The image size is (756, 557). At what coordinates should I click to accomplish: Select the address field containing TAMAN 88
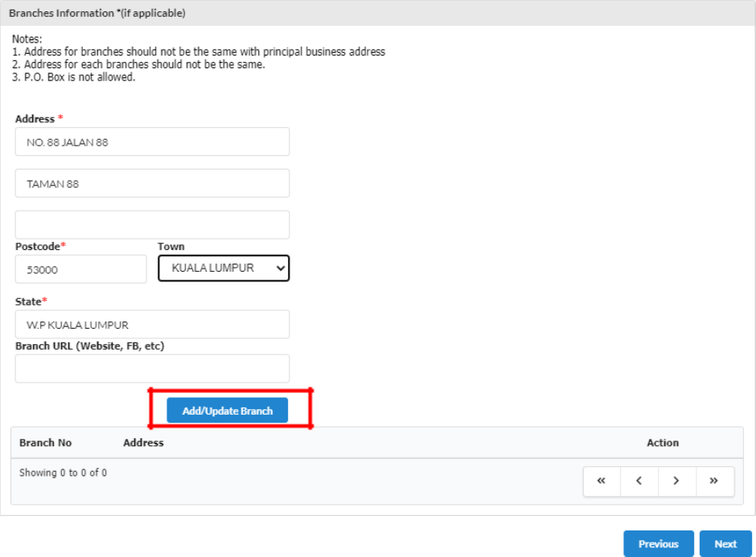tap(152, 184)
